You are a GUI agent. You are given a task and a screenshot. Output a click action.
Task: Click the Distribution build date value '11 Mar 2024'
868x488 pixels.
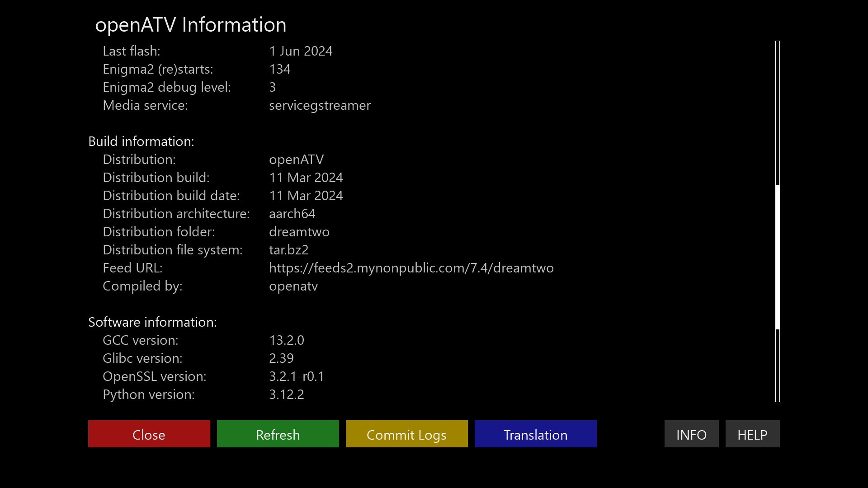306,196
